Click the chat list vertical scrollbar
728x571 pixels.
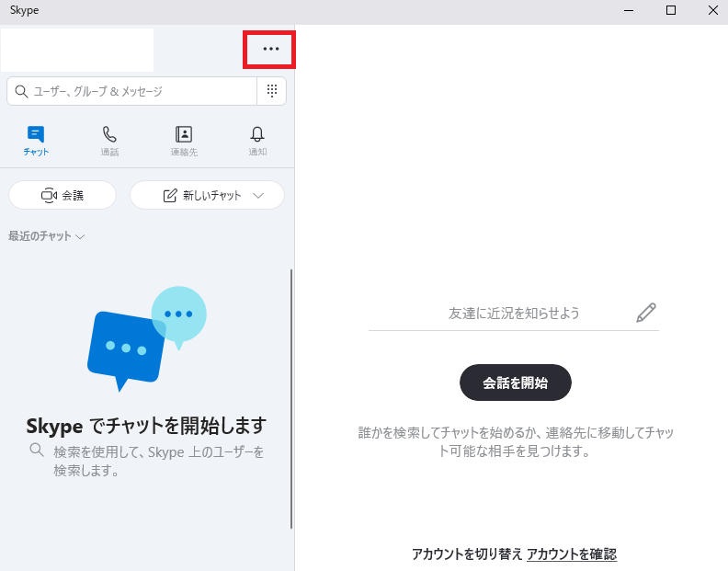pyautogui.click(x=291, y=395)
